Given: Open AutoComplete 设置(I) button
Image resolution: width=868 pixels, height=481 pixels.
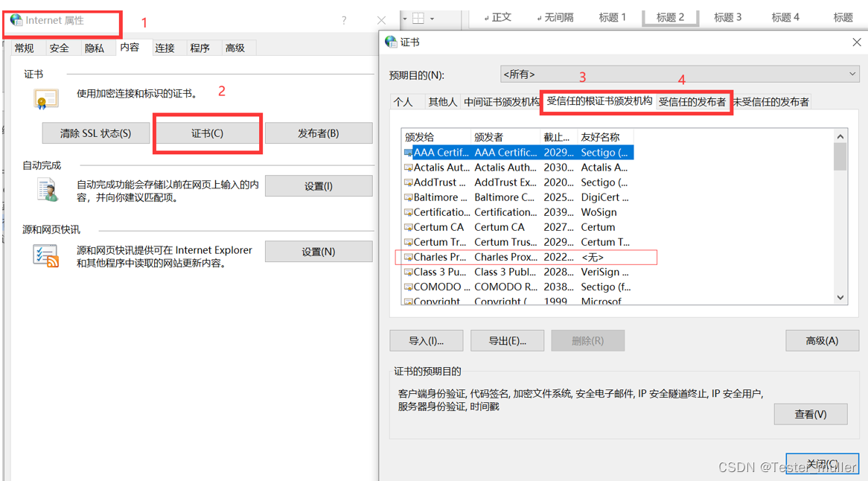Looking at the screenshot, I should 319,187.
